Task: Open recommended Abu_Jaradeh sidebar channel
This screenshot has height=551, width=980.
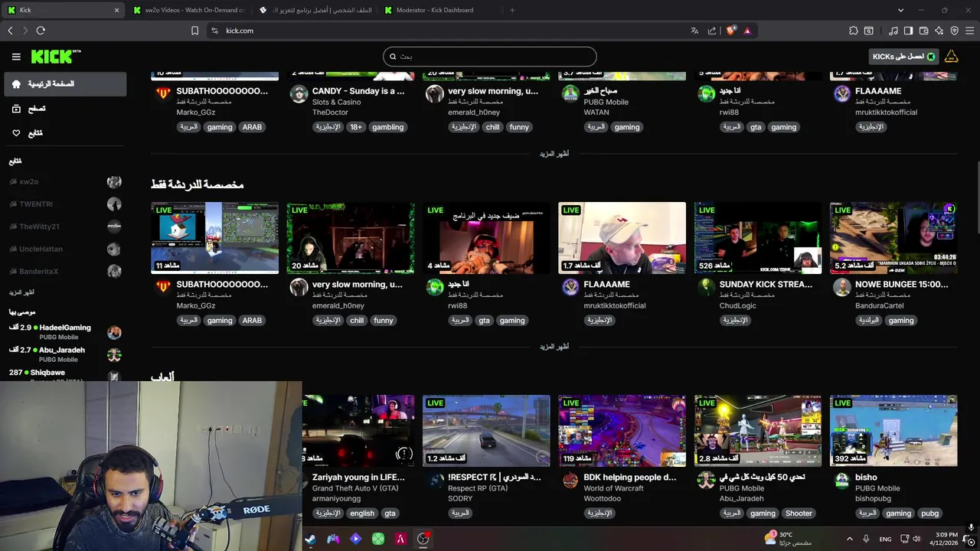Action: pos(65,354)
